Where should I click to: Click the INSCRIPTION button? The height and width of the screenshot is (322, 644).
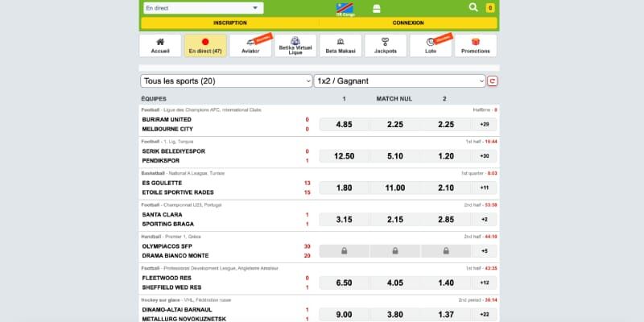tap(230, 23)
